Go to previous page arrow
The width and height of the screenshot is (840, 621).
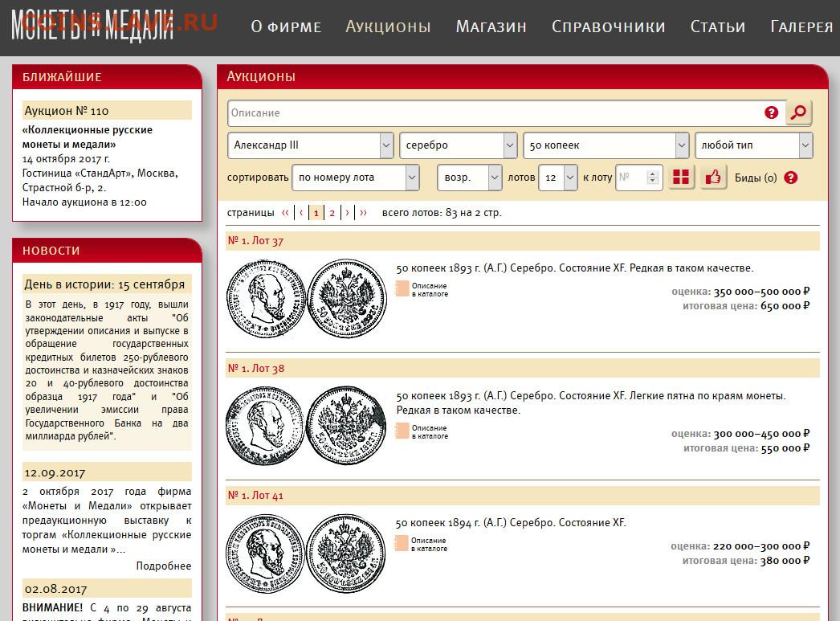[301, 213]
